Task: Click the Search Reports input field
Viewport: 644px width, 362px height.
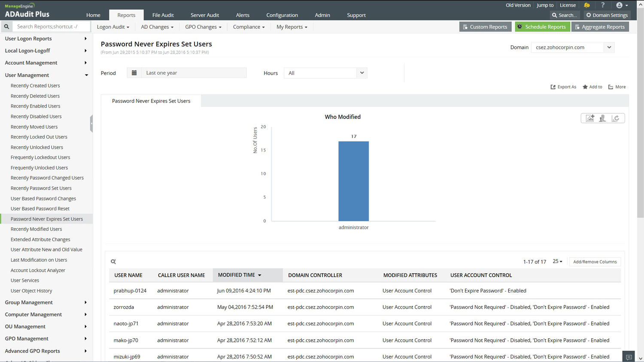Action: click(52, 27)
